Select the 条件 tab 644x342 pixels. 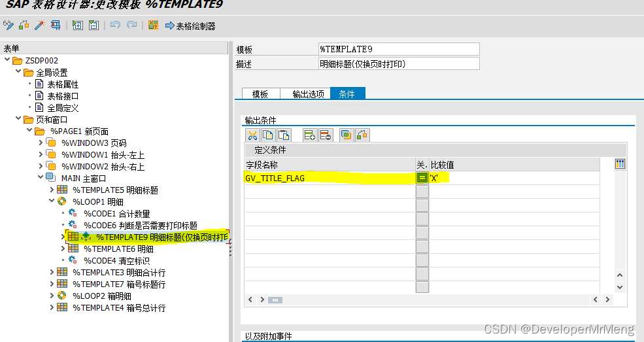[x=347, y=94]
